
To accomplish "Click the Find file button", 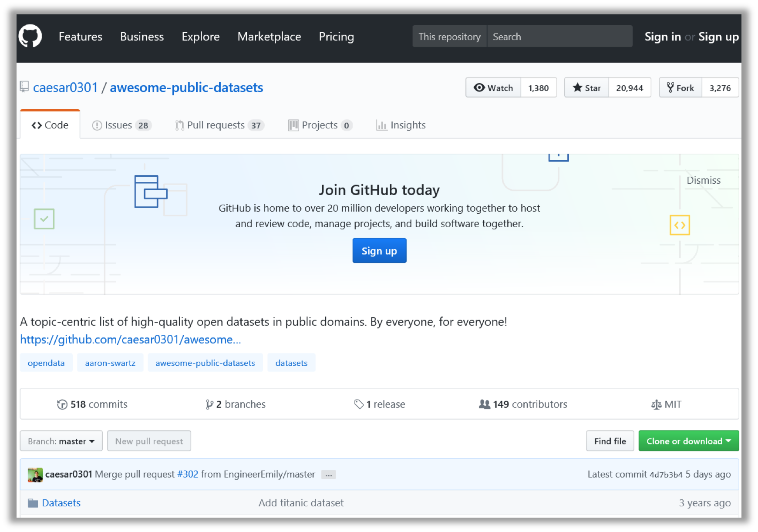I will click(610, 441).
